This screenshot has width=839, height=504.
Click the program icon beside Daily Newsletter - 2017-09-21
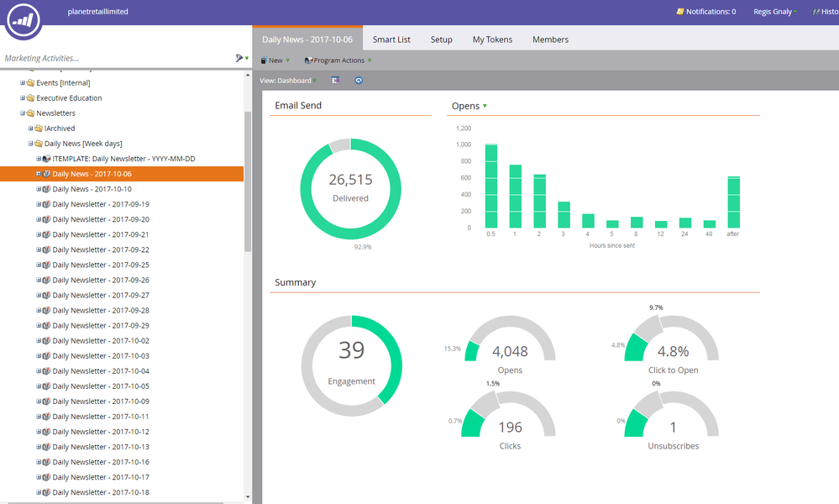pyautogui.click(x=46, y=234)
